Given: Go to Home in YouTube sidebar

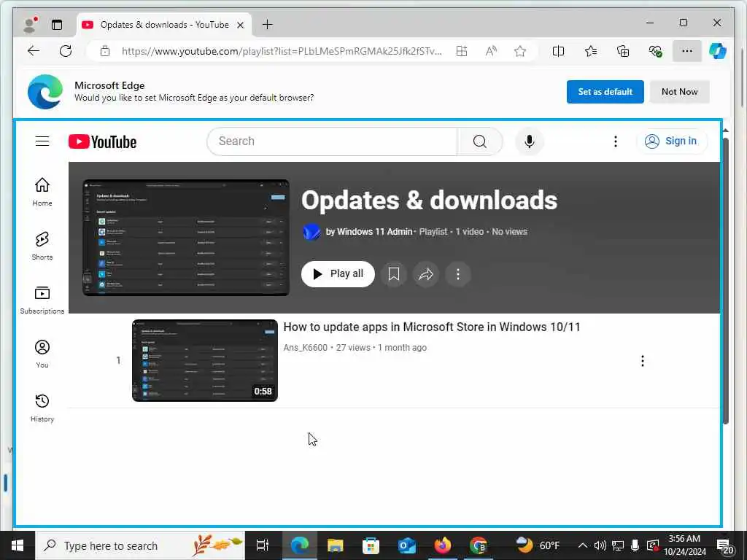Looking at the screenshot, I should (x=42, y=192).
